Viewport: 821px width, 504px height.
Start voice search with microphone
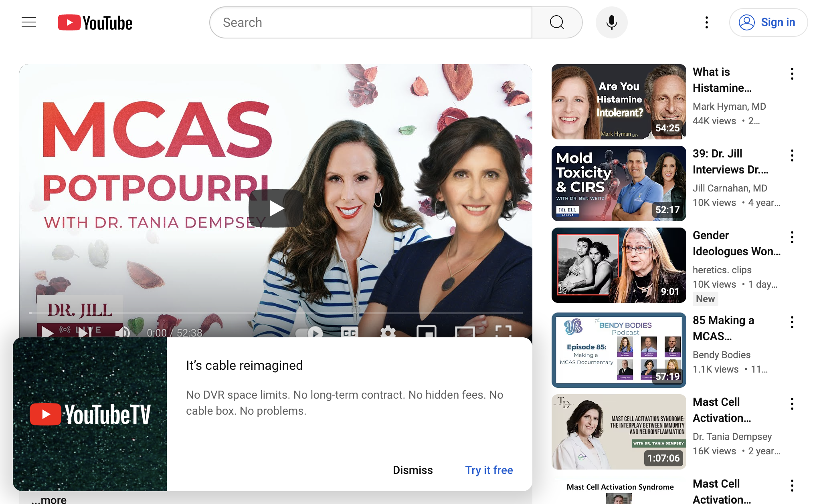[x=611, y=22]
